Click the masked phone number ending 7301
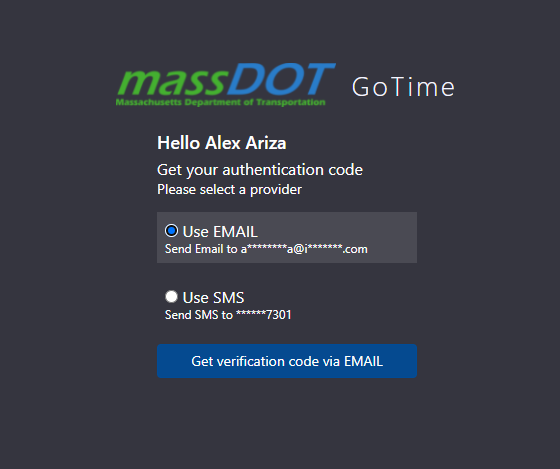The height and width of the screenshot is (469, 560). [264, 315]
